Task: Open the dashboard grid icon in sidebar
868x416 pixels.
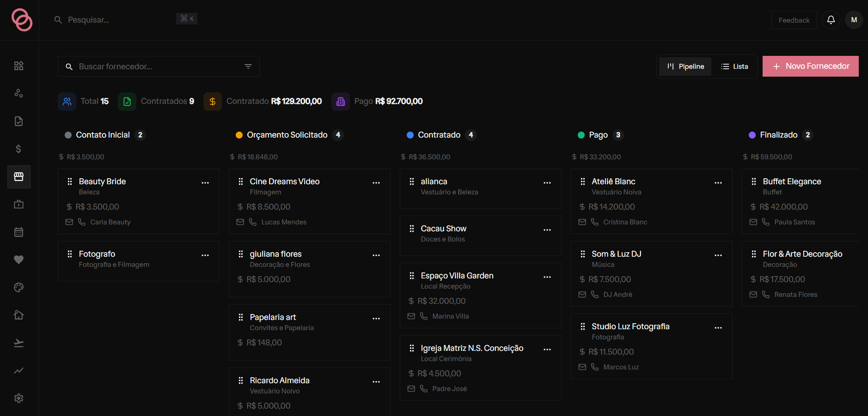Action: [18, 66]
